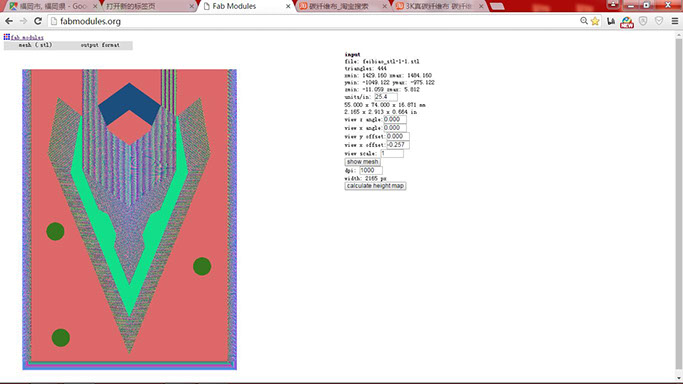Click the green circle nearest the preview's bottom edge

61,337
